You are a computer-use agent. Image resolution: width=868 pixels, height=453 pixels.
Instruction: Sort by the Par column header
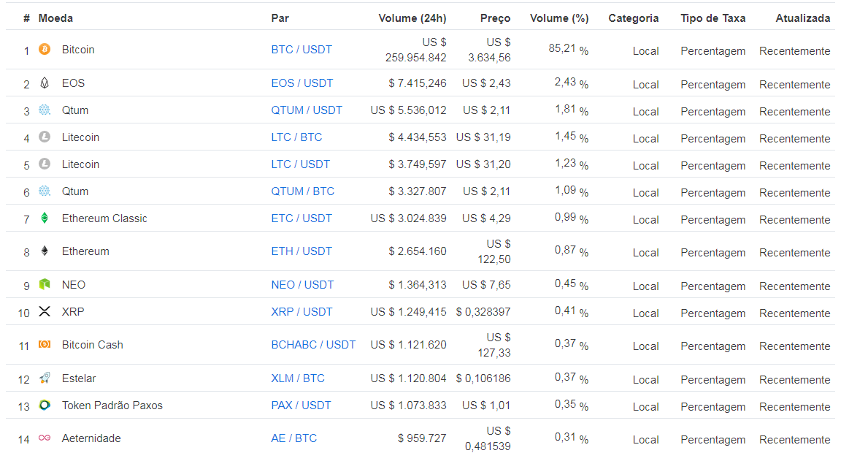pos(280,18)
